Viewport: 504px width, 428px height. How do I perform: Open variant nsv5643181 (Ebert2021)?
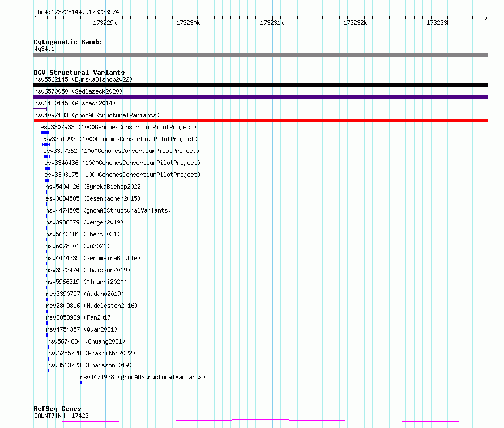[83, 234]
